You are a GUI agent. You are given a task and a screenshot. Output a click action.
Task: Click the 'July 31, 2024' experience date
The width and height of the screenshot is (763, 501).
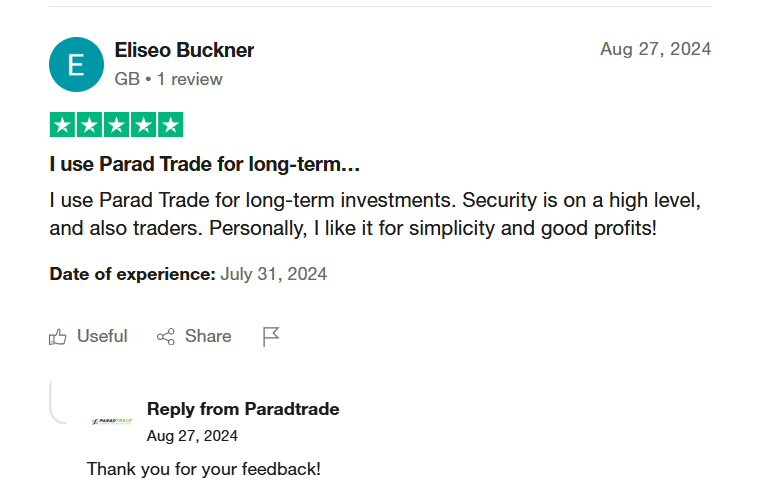(x=273, y=274)
